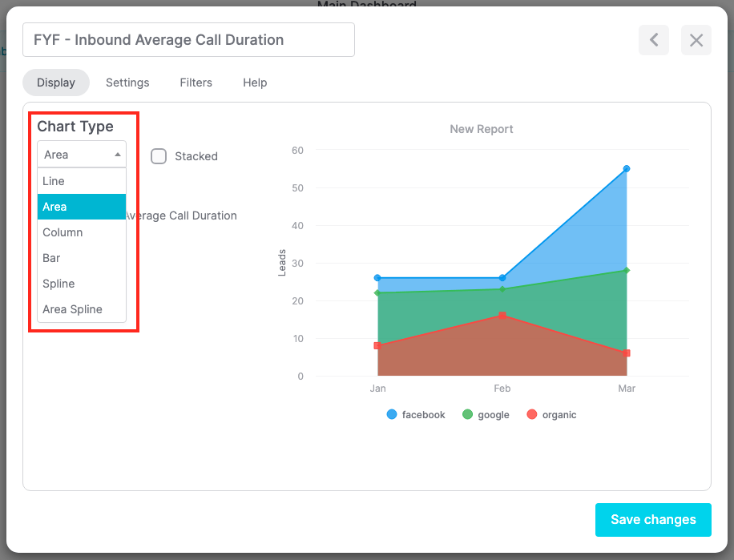Toggle the google legend marker

pyautogui.click(x=467, y=414)
